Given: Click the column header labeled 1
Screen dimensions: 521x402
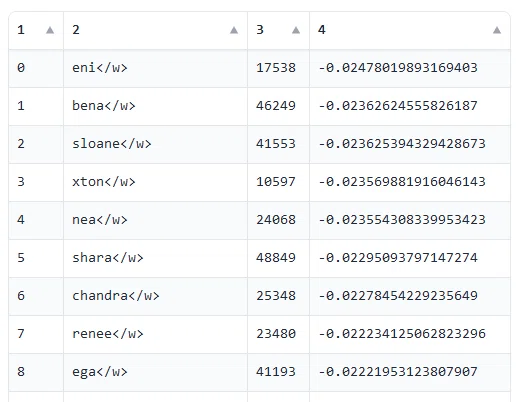Looking at the screenshot, I should [x=36, y=30].
